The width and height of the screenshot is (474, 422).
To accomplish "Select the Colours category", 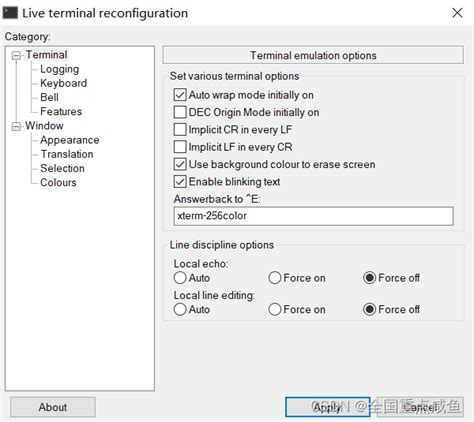I will (58, 183).
